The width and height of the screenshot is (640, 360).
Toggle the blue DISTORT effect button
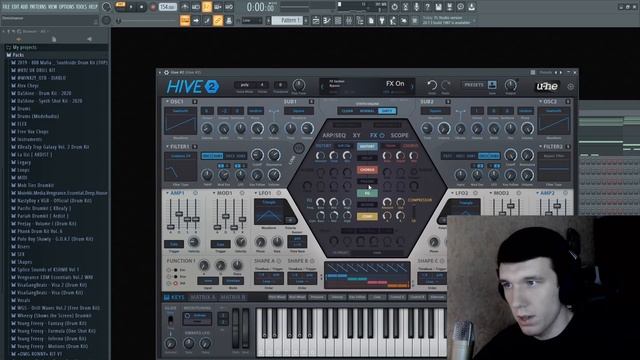point(367,146)
